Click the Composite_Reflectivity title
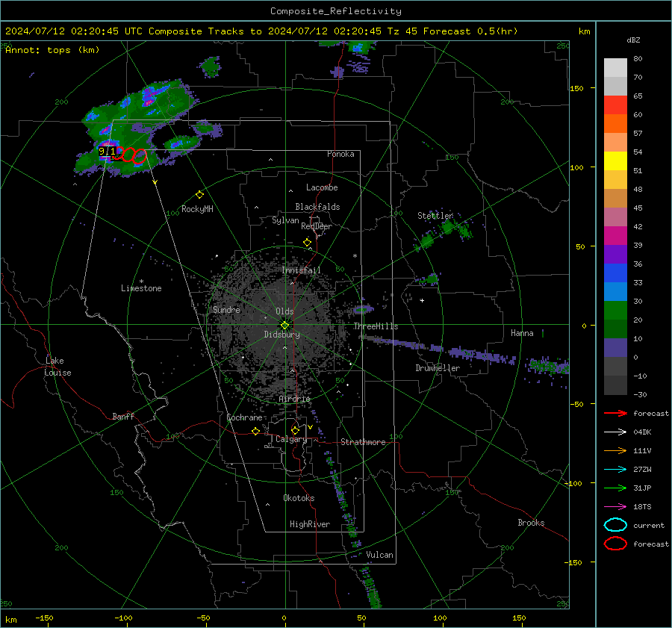 (336, 11)
